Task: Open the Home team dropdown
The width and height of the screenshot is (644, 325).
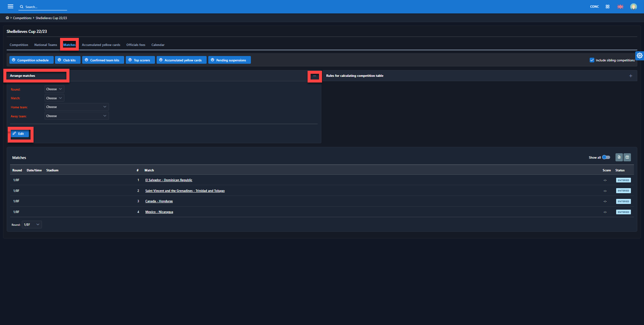Action: pos(76,107)
